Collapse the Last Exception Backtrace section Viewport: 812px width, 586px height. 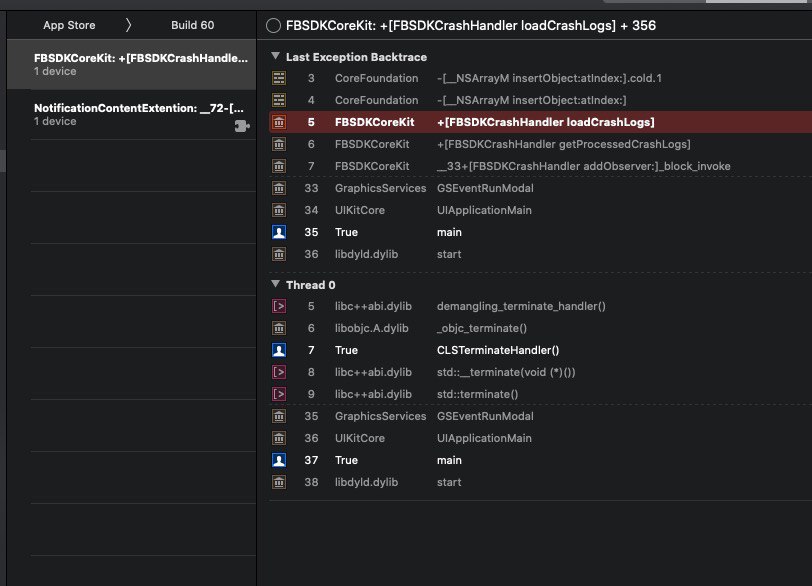(276, 56)
